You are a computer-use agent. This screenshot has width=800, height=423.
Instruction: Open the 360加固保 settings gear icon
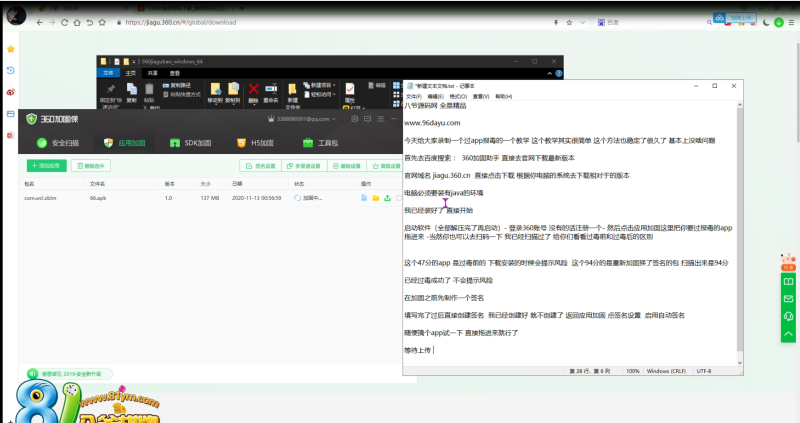coord(355,119)
